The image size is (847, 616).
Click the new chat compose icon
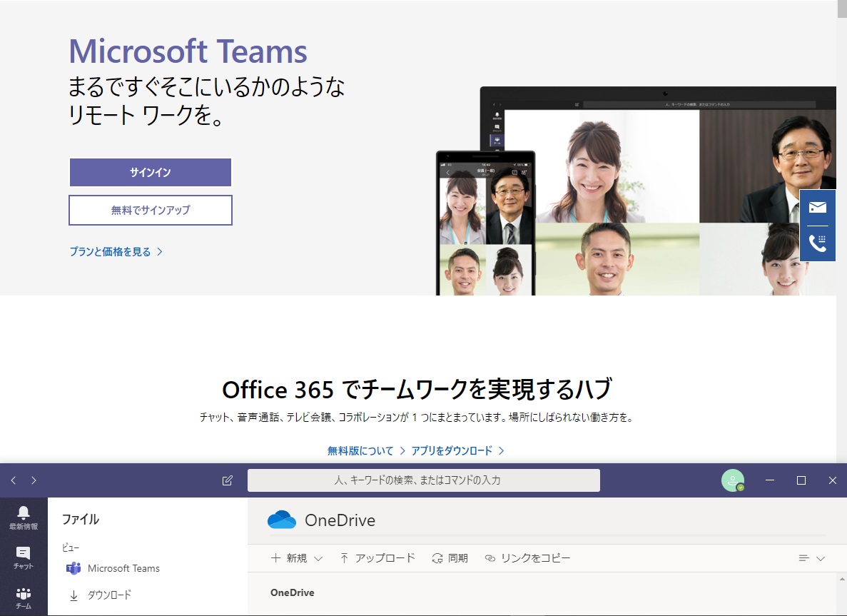[228, 480]
